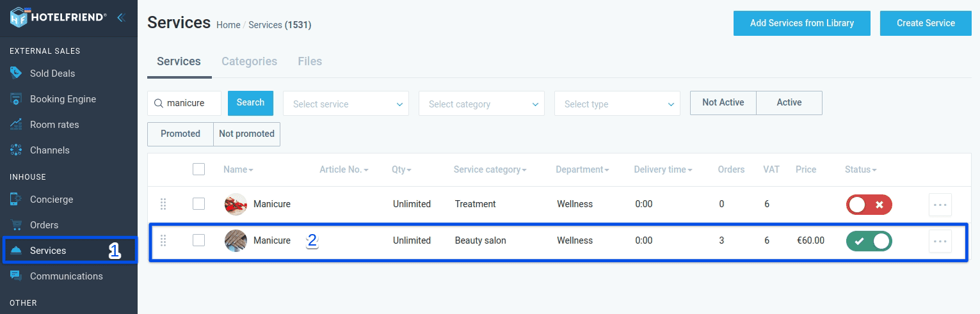Image resolution: width=980 pixels, height=314 pixels.
Task: Grab drag handle of Treatment Manicure row
Action: click(163, 204)
